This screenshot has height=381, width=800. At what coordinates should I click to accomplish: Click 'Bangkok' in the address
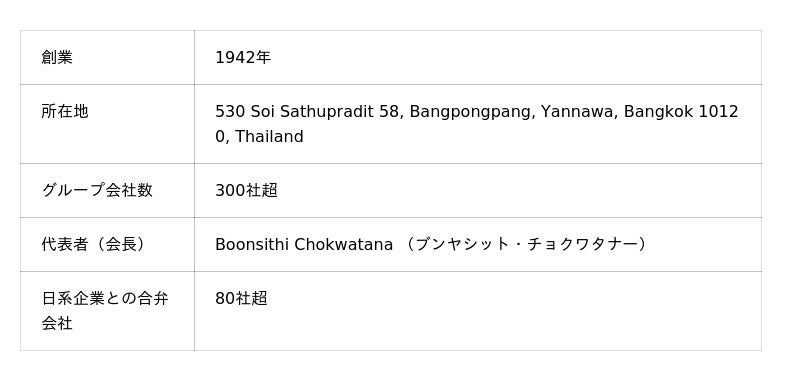pos(658,111)
